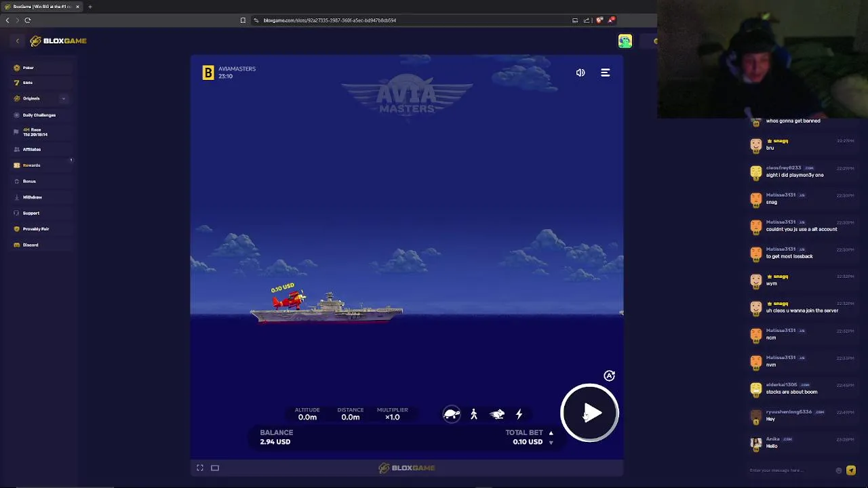This screenshot has width=868, height=488.
Task: Open the Aviamasters hamburger menu
Action: pos(606,73)
